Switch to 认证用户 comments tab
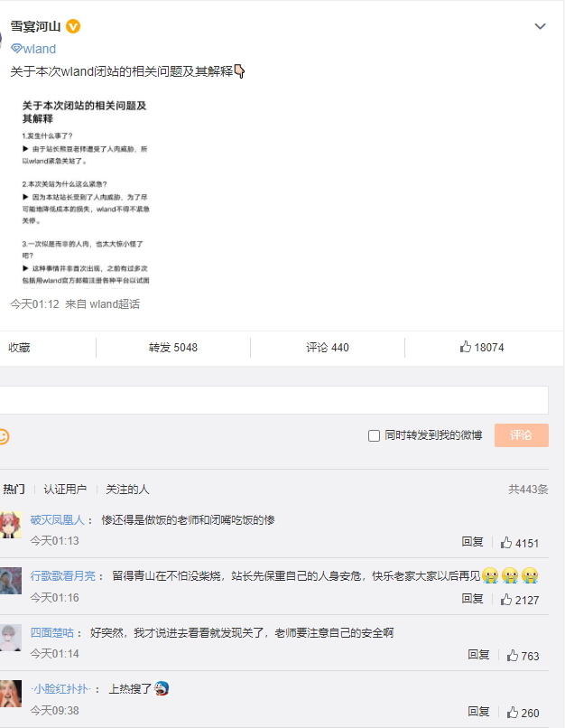 (x=65, y=490)
